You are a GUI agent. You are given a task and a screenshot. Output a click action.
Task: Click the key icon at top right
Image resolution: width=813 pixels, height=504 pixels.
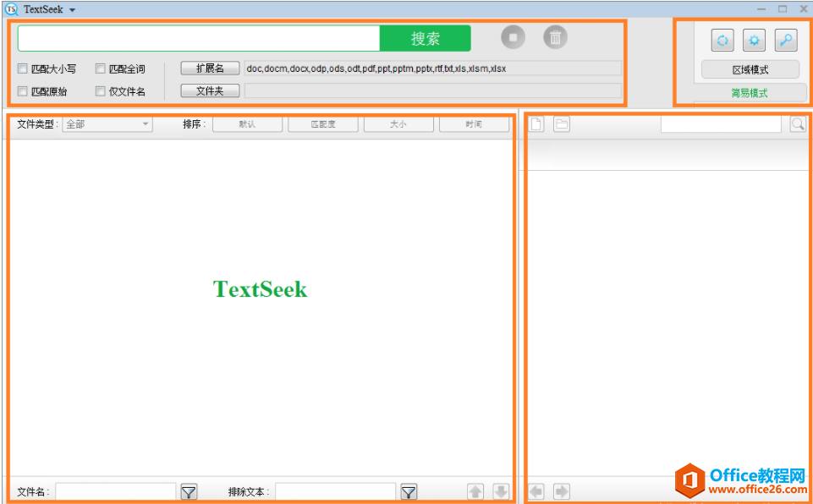[x=786, y=40]
